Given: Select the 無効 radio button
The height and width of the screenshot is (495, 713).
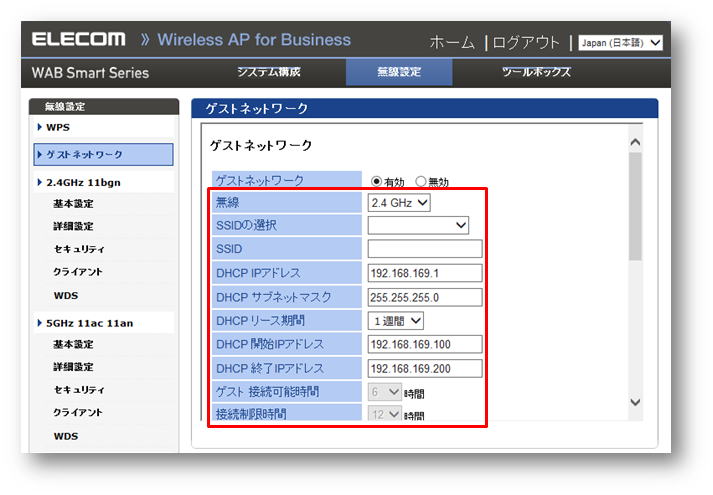Looking at the screenshot, I should tap(421, 181).
